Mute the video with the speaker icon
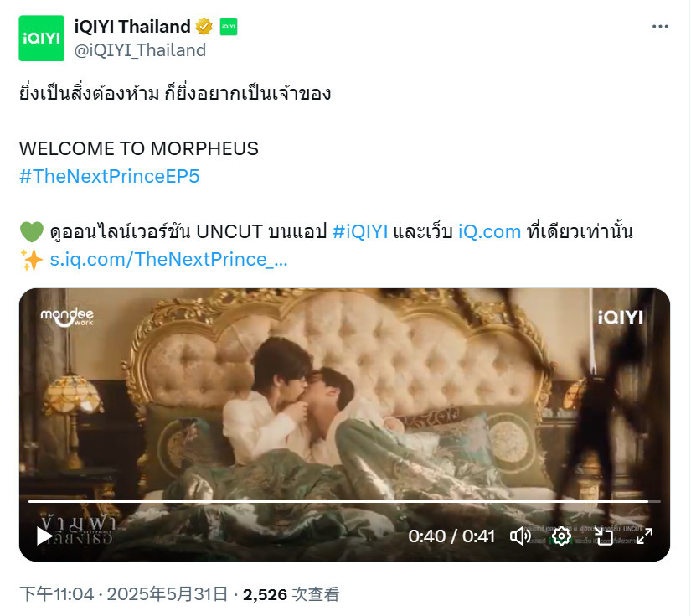 [520, 536]
